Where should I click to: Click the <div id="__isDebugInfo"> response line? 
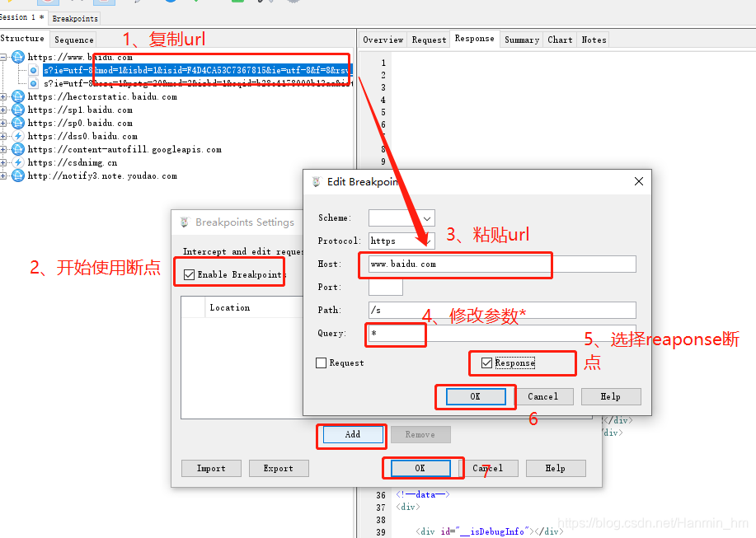tap(489, 531)
